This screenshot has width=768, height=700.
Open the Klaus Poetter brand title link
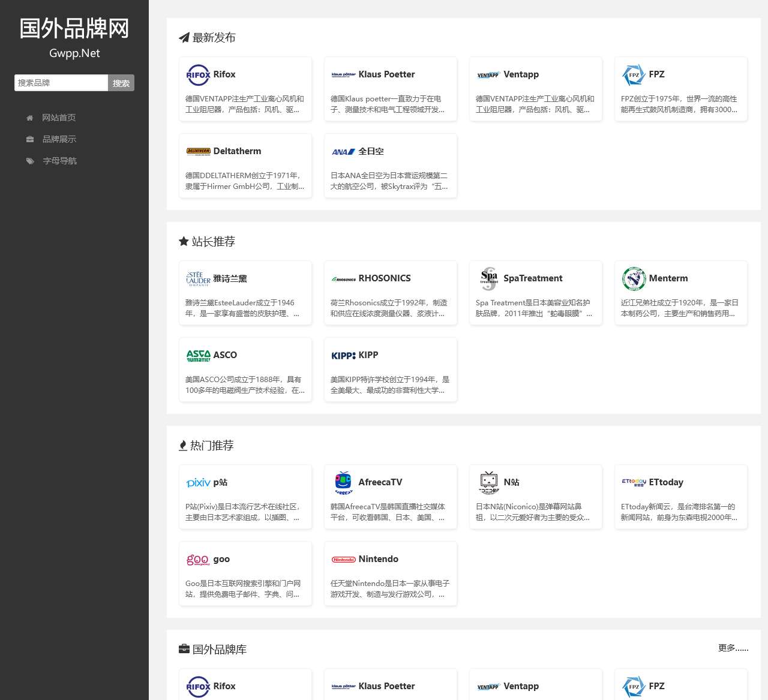click(386, 74)
